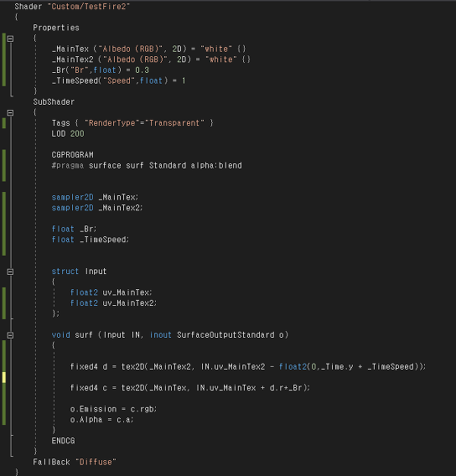This screenshot has width=456, height=476.
Task: Click the o.Alpha = c.a; line
Action: click(102, 420)
